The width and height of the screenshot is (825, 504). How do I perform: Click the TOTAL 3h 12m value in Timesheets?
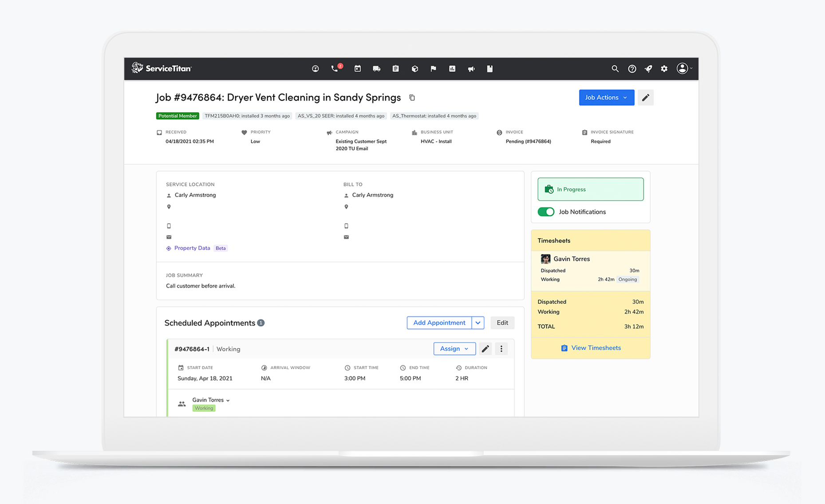pos(634,327)
